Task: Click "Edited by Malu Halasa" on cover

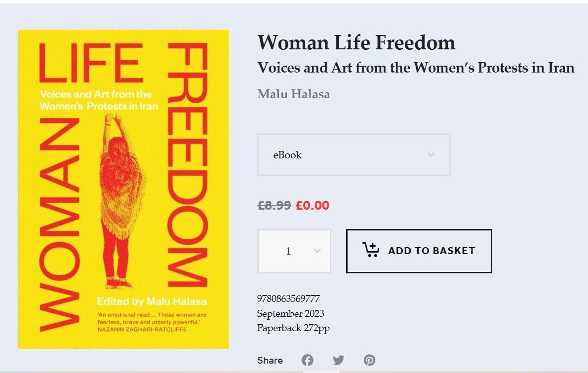Action: point(152,301)
